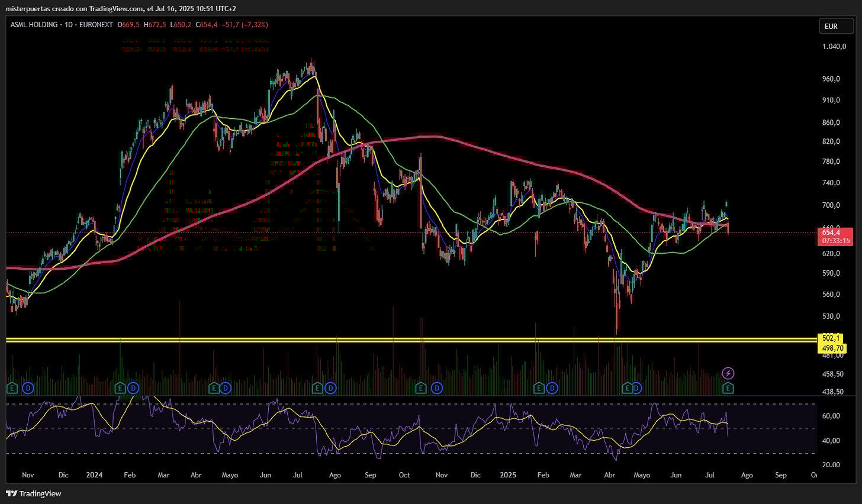
Task: Open the dividend D marker near Feb 2025
Action: tap(552, 388)
